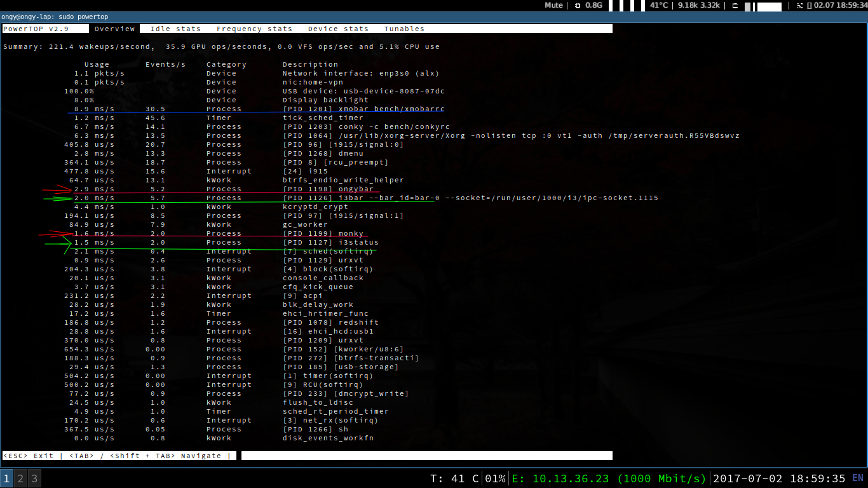Select the [PID 1199] monky row
The image size is (868, 488).
pyautogui.click(x=219, y=233)
